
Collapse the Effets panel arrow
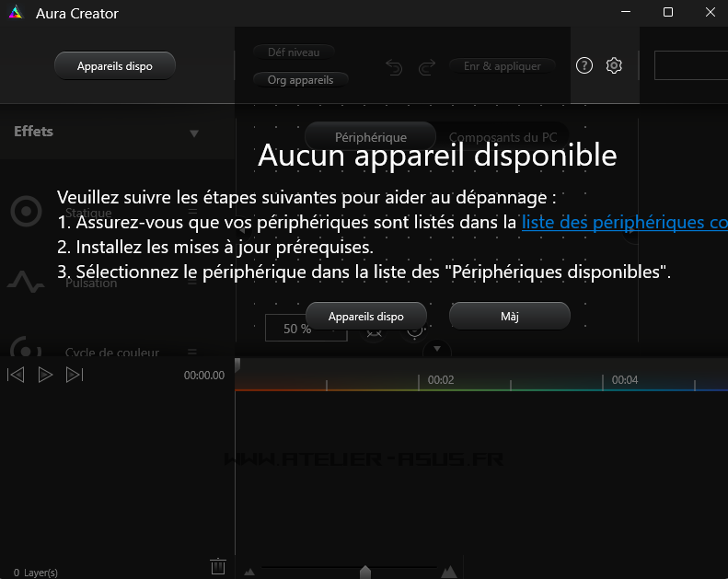[x=194, y=133]
